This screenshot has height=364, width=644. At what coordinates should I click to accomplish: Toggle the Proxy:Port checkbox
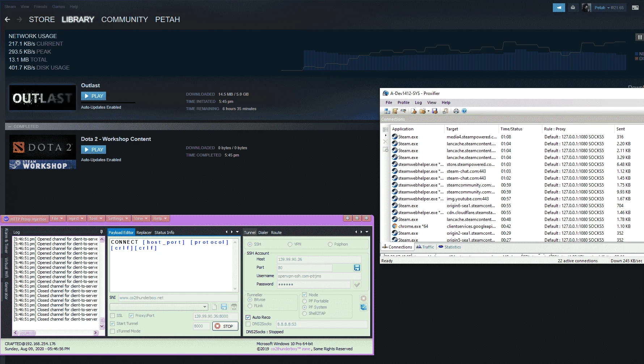131,315
